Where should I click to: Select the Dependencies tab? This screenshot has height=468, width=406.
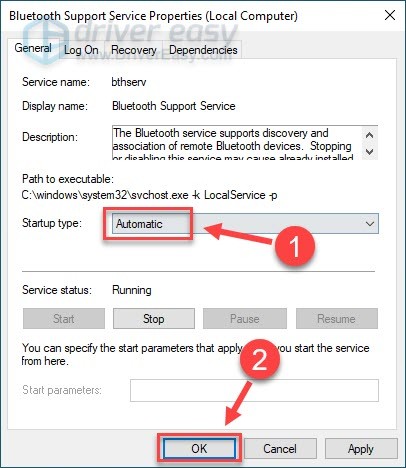(203, 50)
